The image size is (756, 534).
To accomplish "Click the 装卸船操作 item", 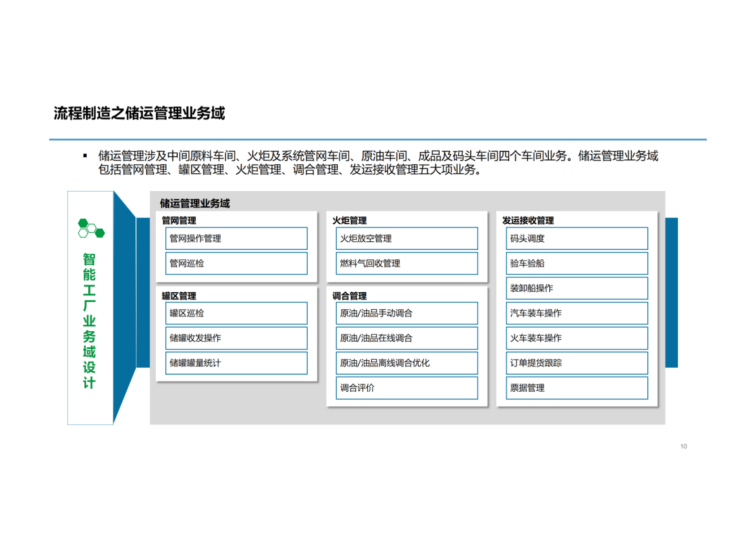I will [576, 288].
